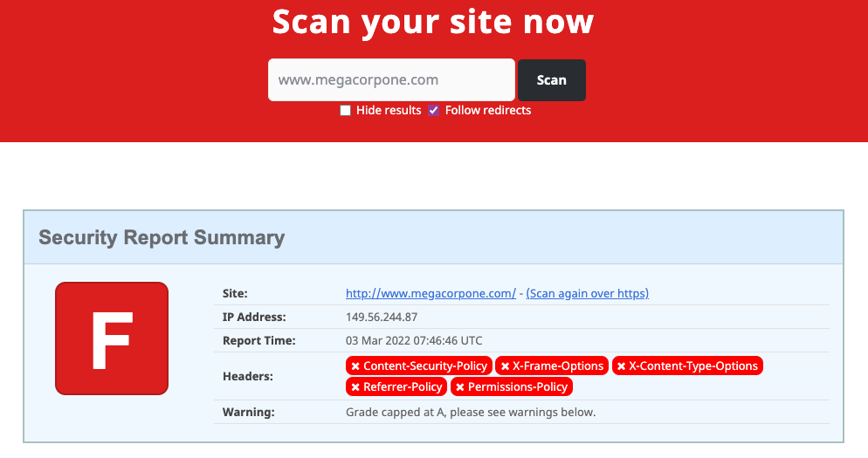This screenshot has width=868, height=458.
Task: Select the IP address value 149.56.244.87
Action: (x=381, y=318)
